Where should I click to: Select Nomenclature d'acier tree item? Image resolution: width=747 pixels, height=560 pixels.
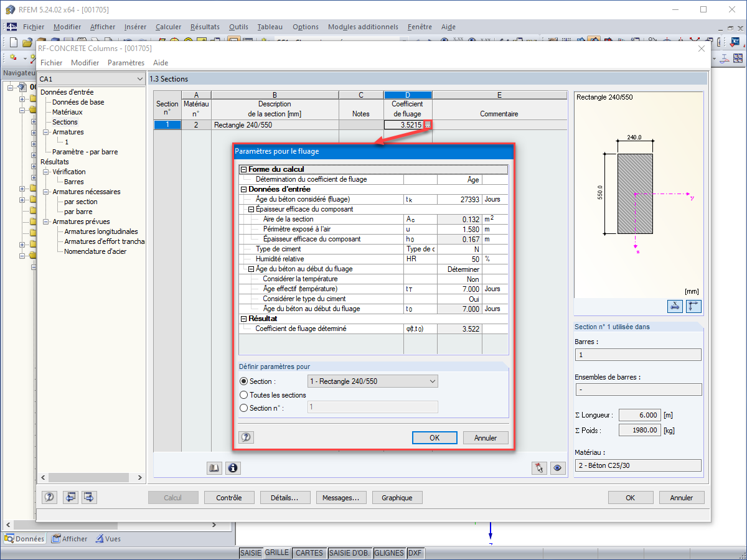click(95, 251)
